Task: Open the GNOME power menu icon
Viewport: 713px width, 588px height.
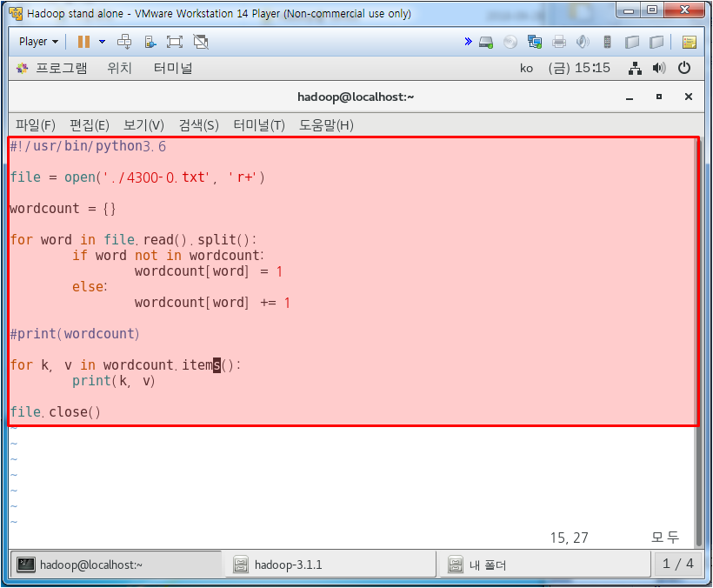Action: click(x=684, y=68)
